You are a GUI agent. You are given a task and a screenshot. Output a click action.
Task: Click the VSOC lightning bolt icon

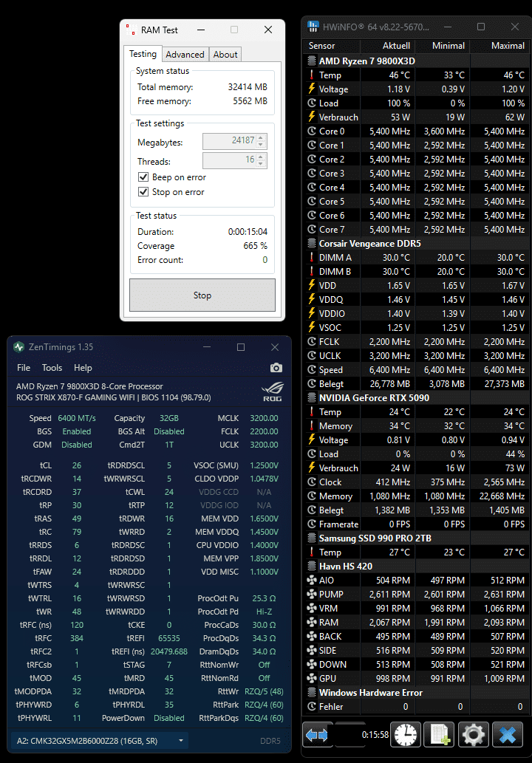pos(312,327)
